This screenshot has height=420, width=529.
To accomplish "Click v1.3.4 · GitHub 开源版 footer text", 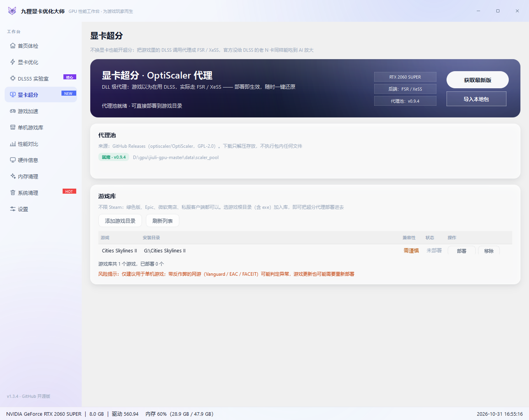I will coord(29,396).
